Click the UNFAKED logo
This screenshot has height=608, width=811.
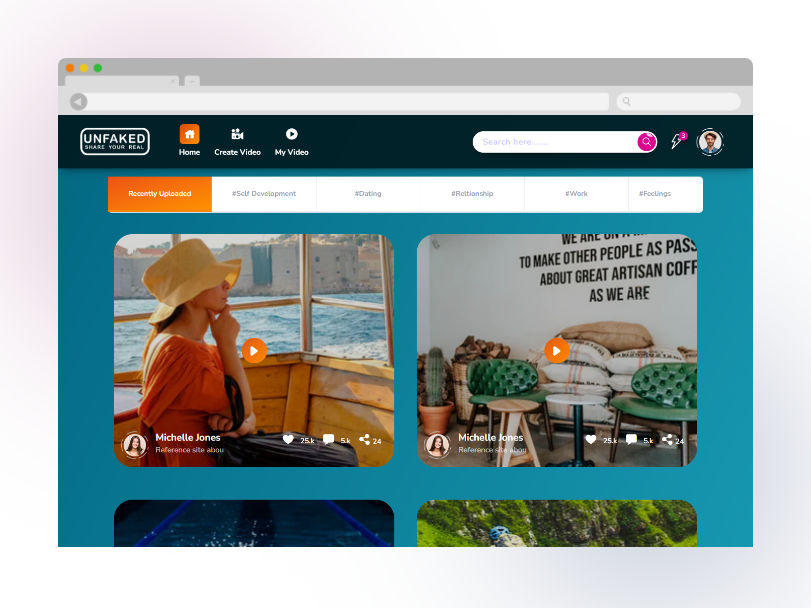[115, 141]
